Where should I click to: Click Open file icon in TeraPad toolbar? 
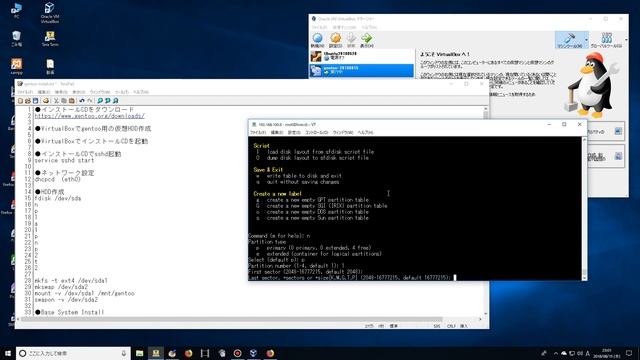pos(28,100)
